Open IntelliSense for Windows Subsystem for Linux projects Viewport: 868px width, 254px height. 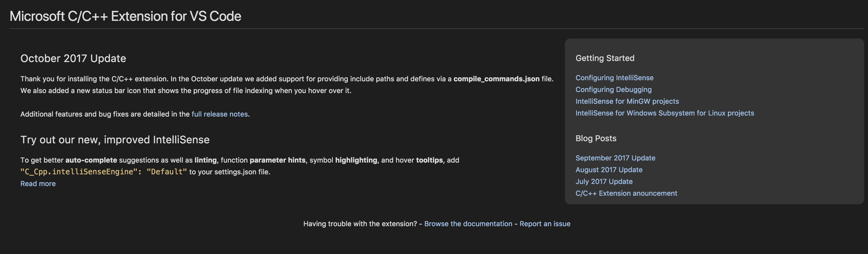pyautogui.click(x=665, y=113)
